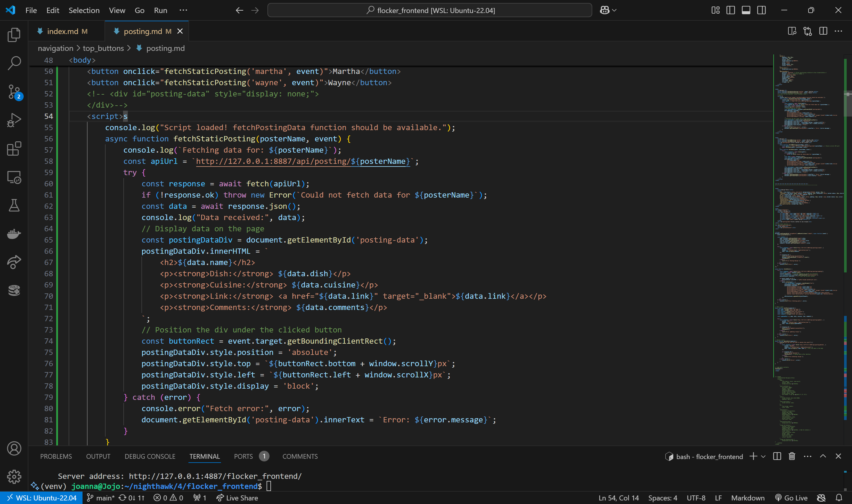Open the Run and Debug view

[14, 120]
